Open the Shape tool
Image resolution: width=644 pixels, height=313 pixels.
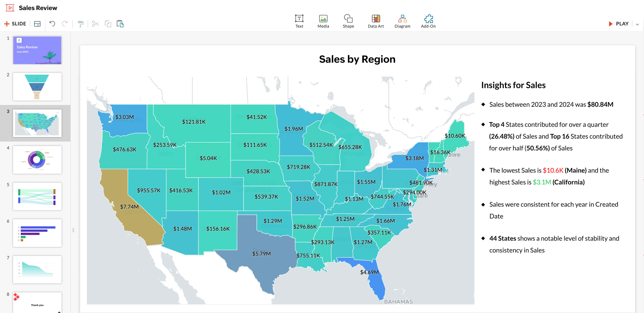coord(348,21)
